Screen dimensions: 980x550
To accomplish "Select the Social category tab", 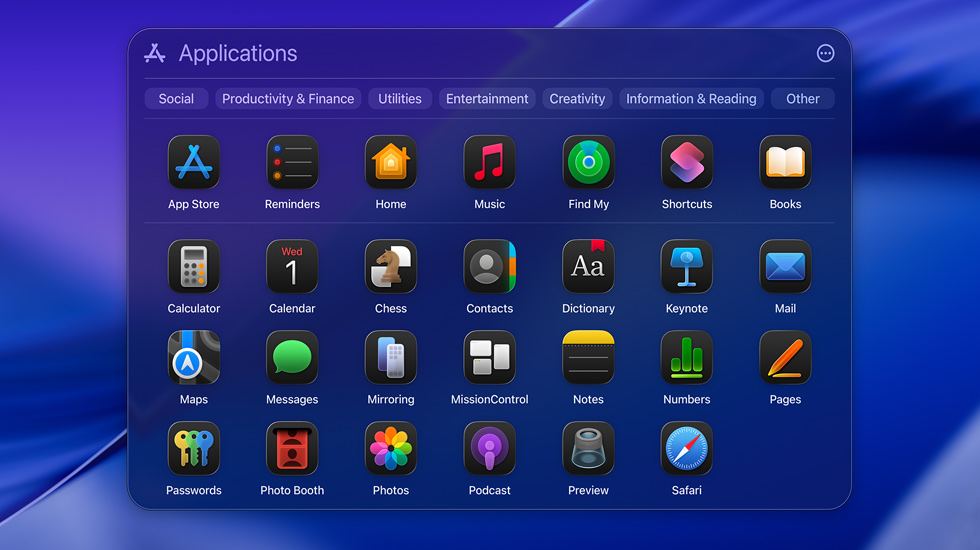I will pos(176,99).
